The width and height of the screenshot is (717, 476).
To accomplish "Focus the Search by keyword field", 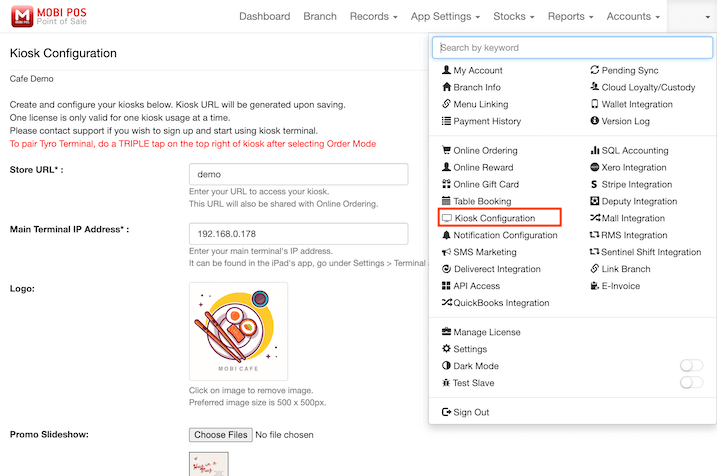I will tap(572, 47).
